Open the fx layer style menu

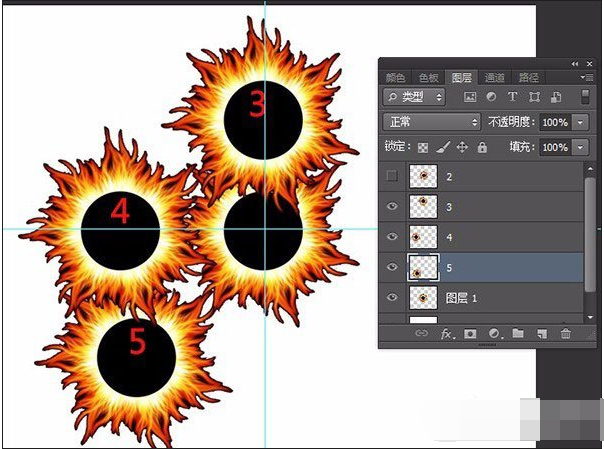448,334
